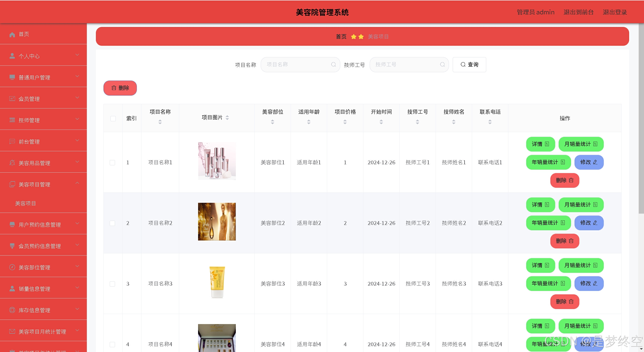Click the magnifier icon in the 技师工号 field
The height and width of the screenshot is (352, 644).
click(442, 65)
